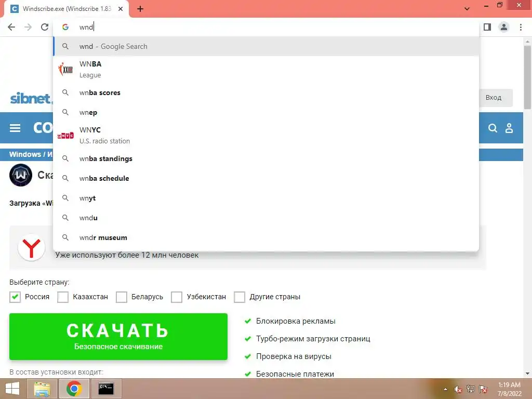Click the sibnet logo
The width and height of the screenshot is (532, 399).
pos(32,98)
